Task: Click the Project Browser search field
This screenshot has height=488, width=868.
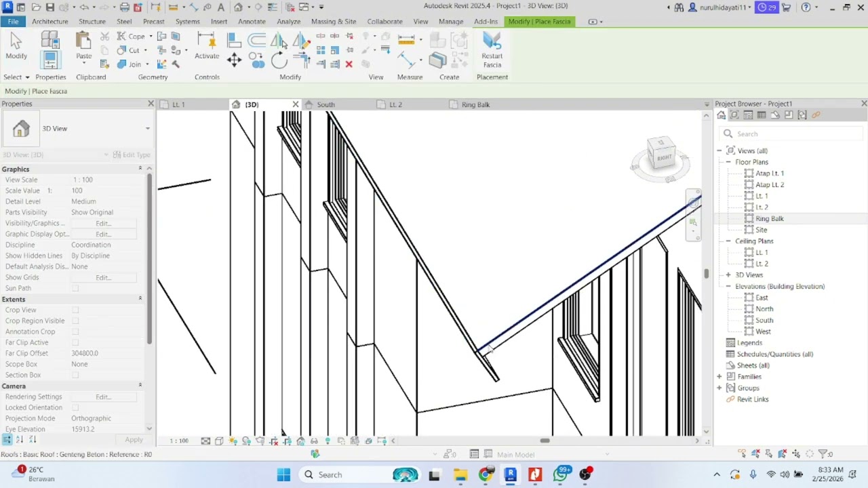Action: 791,134
